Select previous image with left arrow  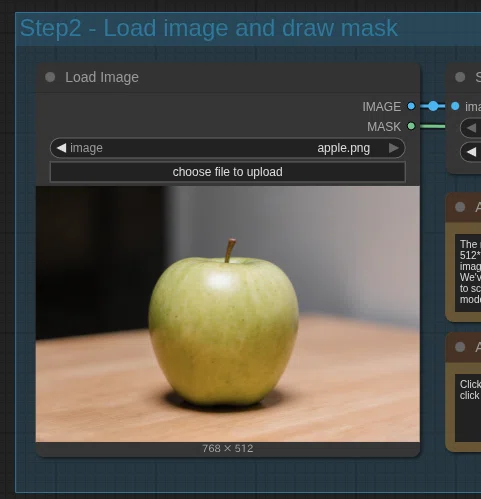coord(61,148)
